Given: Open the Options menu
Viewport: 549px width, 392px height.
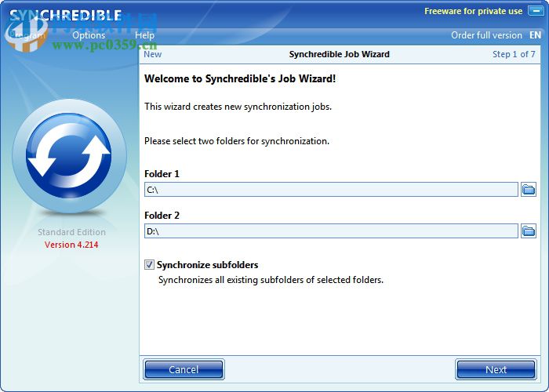Looking at the screenshot, I should pyautogui.click(x=89, y=35).
